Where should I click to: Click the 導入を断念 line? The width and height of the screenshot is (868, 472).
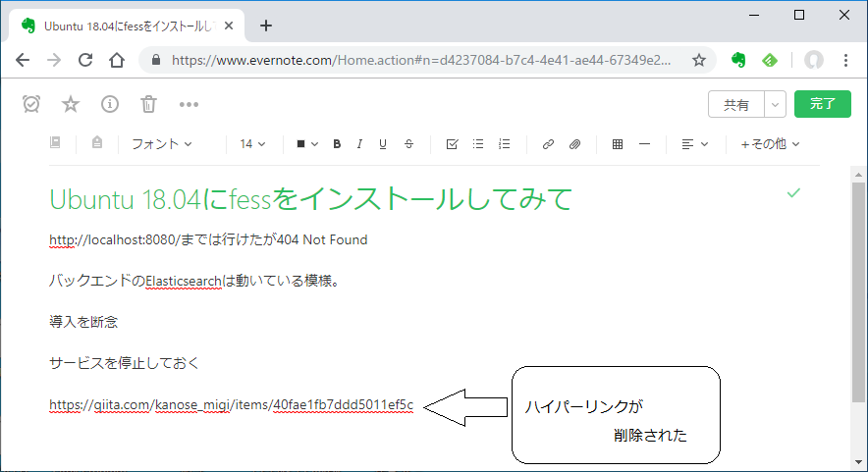pos(83,322)
